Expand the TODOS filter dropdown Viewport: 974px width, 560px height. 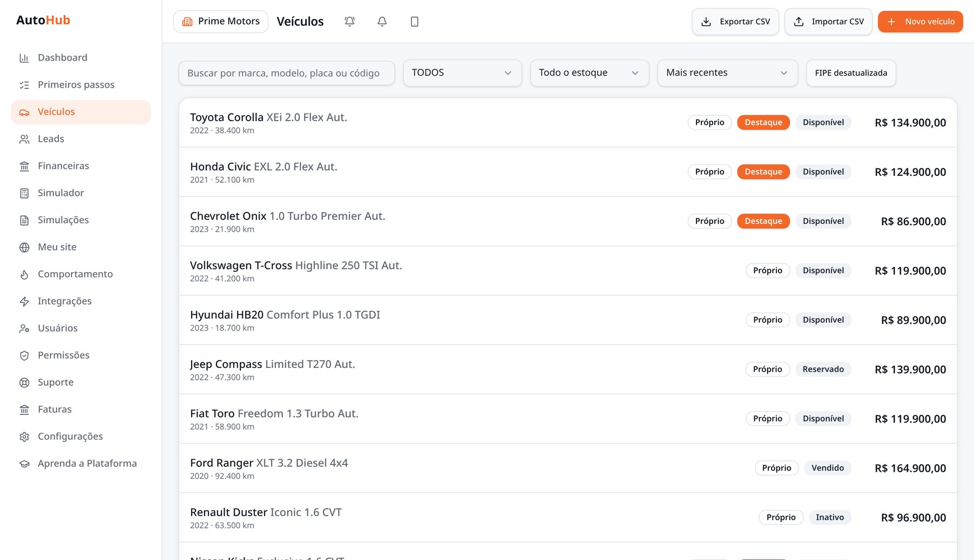462,73
